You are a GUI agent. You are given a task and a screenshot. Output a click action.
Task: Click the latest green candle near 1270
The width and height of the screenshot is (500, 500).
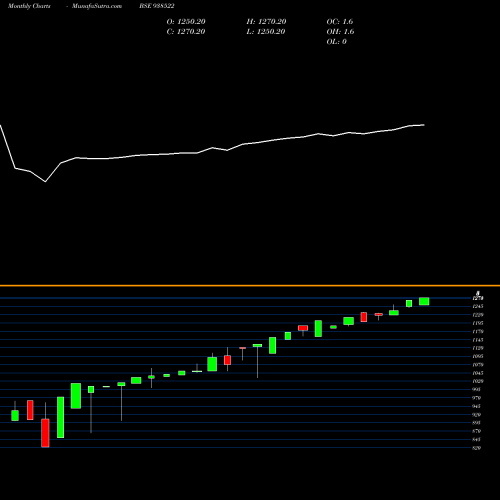point(424,301)
